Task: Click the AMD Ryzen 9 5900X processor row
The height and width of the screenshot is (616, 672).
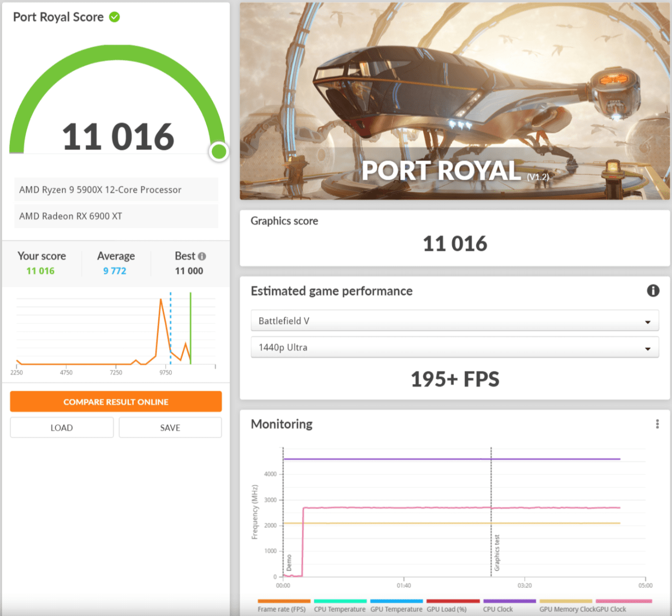Action: [116, 190]
